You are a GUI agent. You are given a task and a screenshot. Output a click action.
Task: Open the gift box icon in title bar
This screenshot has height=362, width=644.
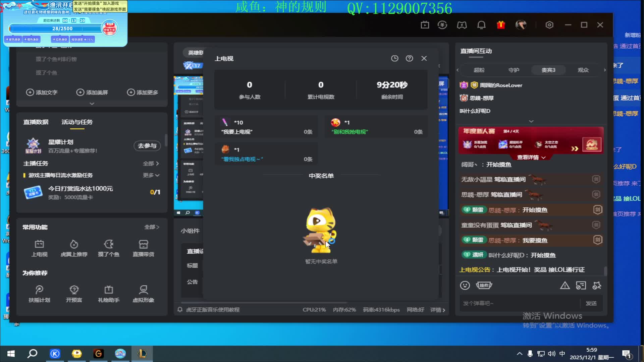[500, 25]
